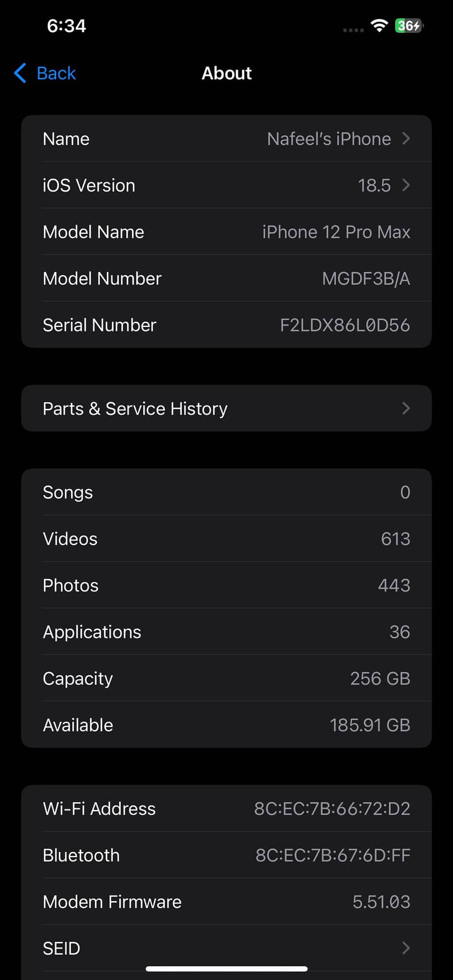The height and width of the screenshot is (980, 453).
Task: Expand the Parts & Service History chevron
Action: [x=406, y=408]
